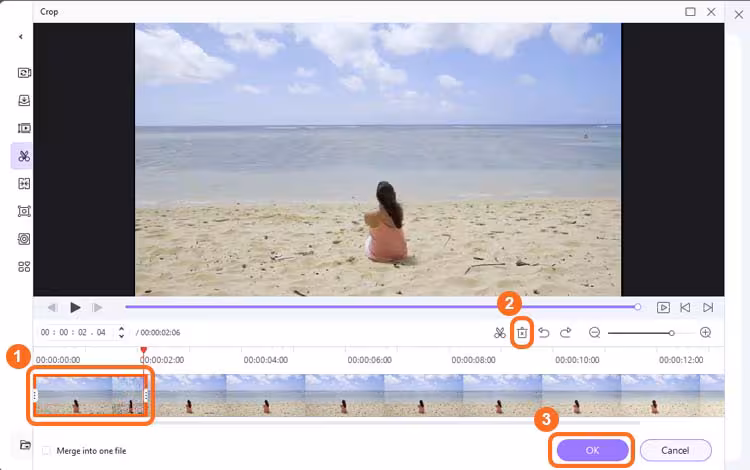Viewport: 750px width, 470px height.
Task: Click the 00:00:08:00 mark on ruler
Action: pyautogui.click(x=473, y=360)
